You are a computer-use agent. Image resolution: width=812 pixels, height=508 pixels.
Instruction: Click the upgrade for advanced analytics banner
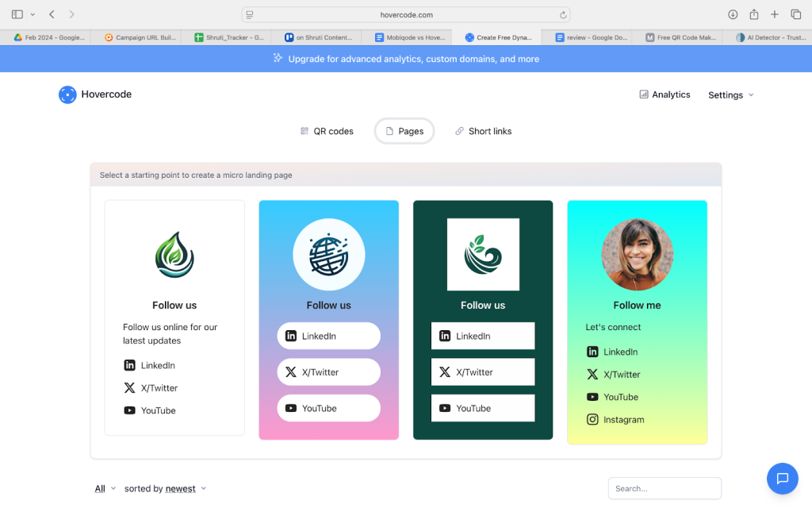[x=406, y=59]
